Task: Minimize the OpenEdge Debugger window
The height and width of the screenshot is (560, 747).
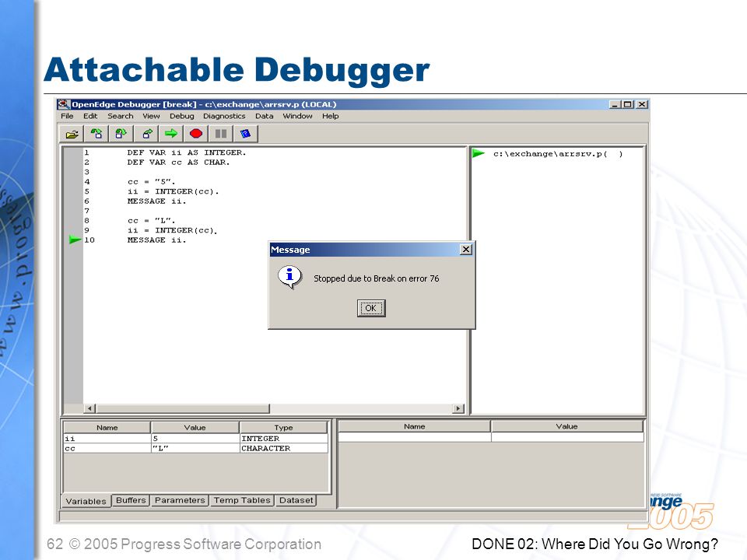Action: coord(615,104)
